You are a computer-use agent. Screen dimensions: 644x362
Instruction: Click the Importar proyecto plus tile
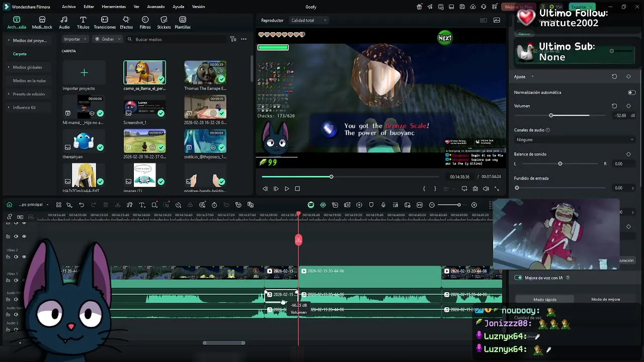pyautogui.click(x=84, y=72)
